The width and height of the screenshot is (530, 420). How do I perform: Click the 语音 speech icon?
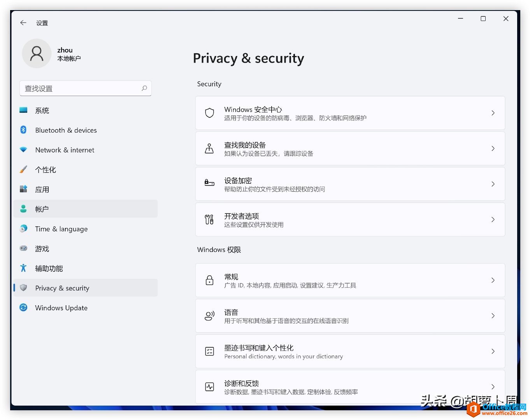209,316
